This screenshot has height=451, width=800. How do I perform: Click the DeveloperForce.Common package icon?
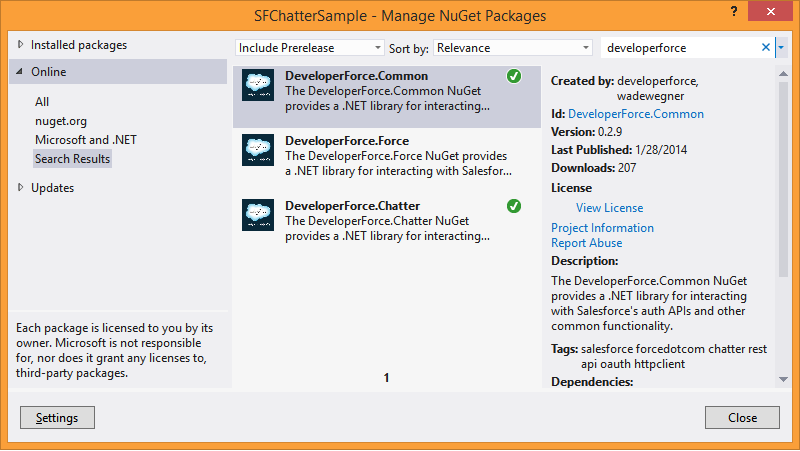258,85
